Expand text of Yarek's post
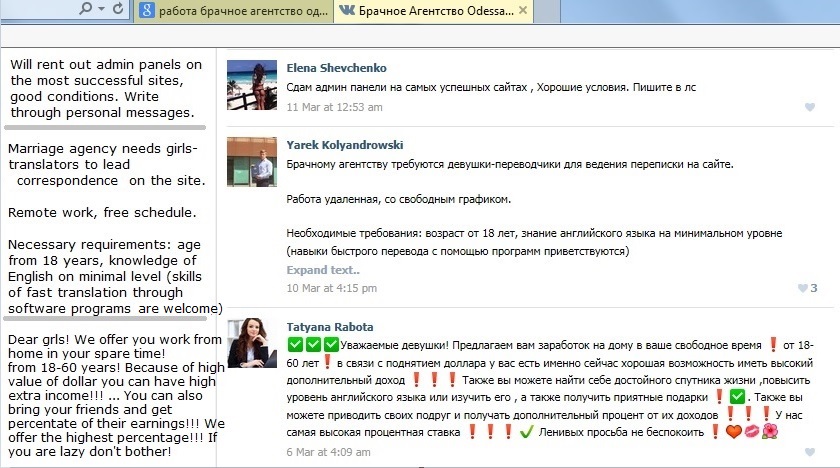Screen dimensions: 840x468 [x=322, y=270]
